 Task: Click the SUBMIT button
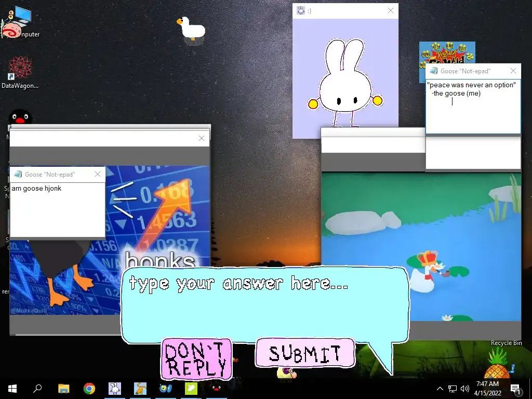click(305, 353)
